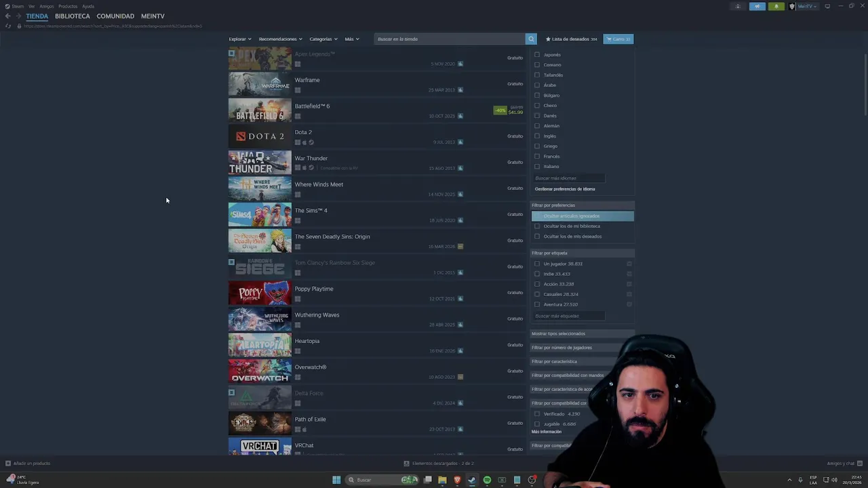Image resolution: width=868 pixels, height=488 pixels.
Task: Tick the Inglés language checkbox
Action: point(537,136)
